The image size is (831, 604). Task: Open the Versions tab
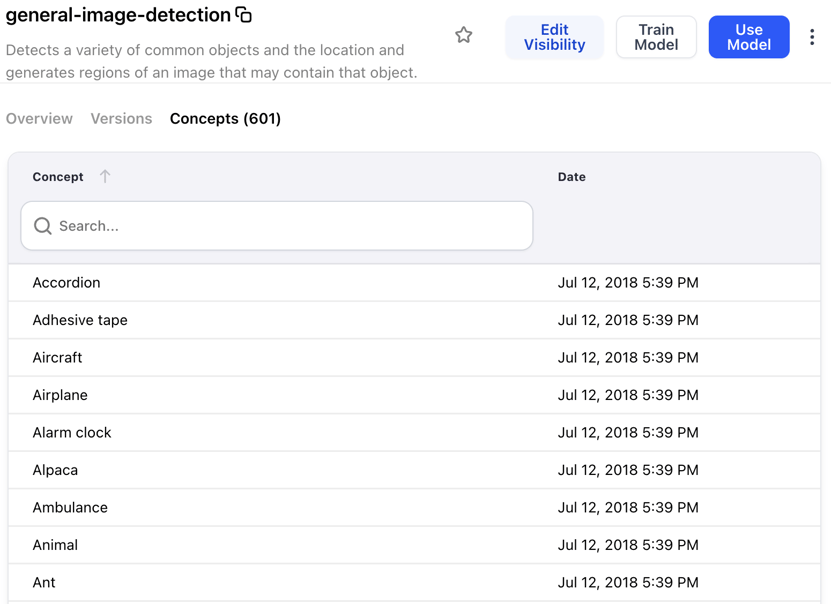tap(121, 118)
